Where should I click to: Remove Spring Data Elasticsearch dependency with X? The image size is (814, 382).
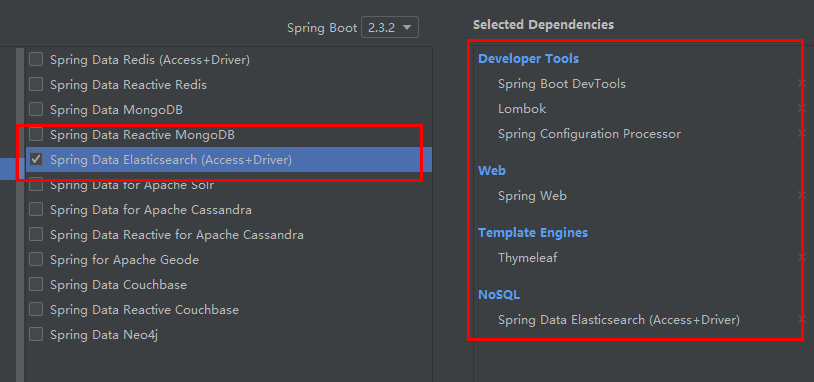pyautogui.click(x=802, y=320)
